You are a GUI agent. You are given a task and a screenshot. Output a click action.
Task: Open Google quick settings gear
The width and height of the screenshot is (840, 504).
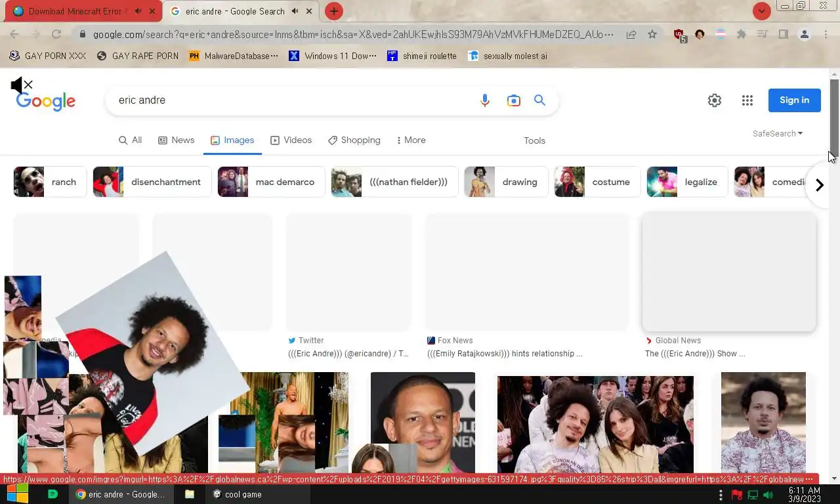[x=714, y=100]
